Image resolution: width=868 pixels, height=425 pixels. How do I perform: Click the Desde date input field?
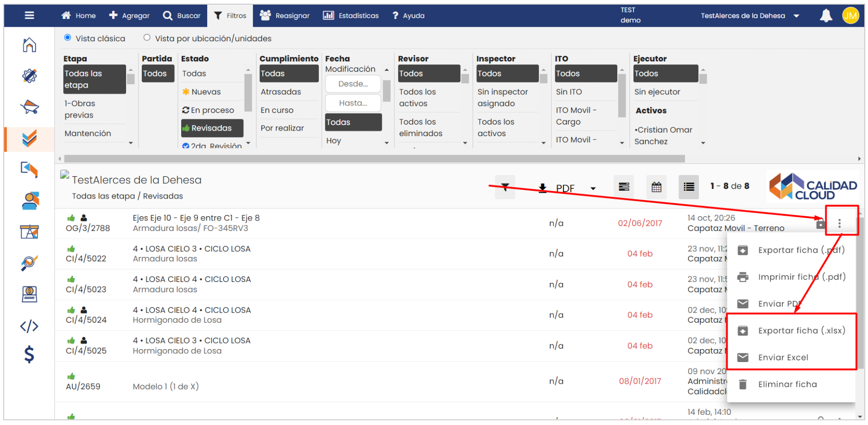point(353,84)
